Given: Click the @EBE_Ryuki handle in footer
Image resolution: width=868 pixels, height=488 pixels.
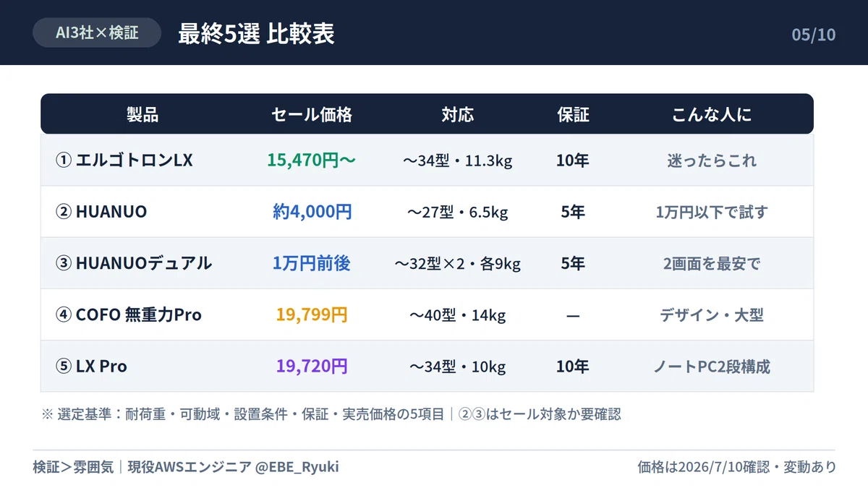Looking at the screenshot, I should 297,467.
